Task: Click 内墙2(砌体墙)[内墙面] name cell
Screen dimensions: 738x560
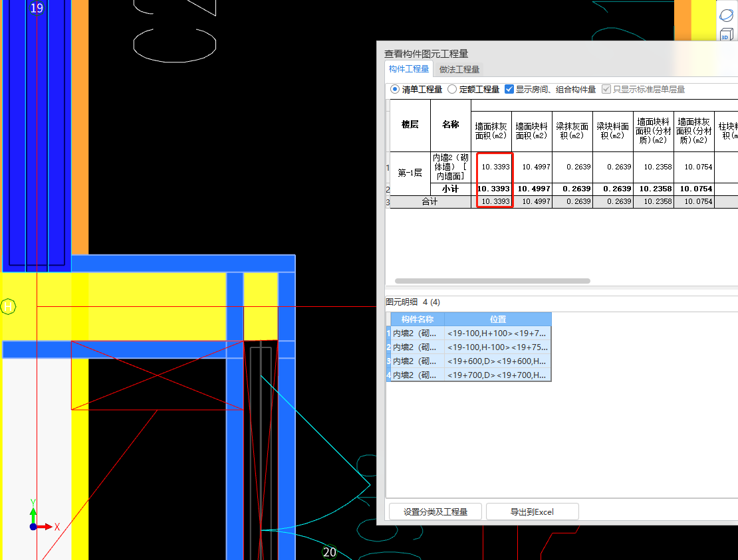Action: click(x=450, y=167)
